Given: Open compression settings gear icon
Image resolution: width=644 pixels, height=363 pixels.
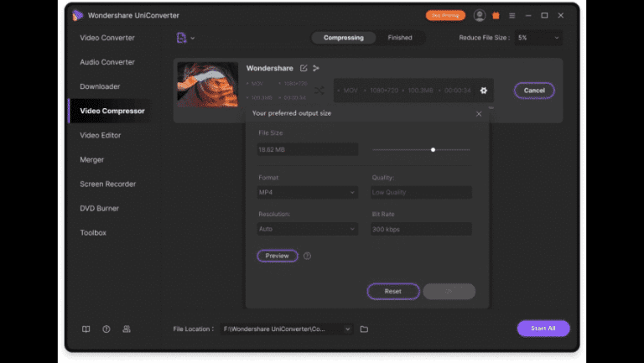Looking at the screenshot, I should [483, 91].
